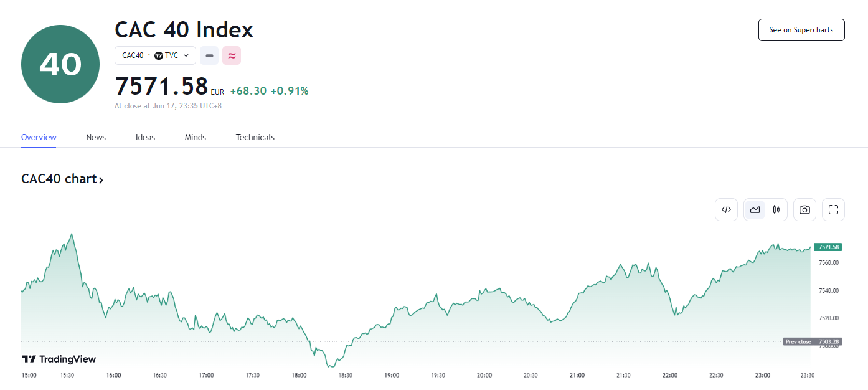Click the grey dash market status badge
Viewport: 868px width, 390px height.
click(209, 55)
